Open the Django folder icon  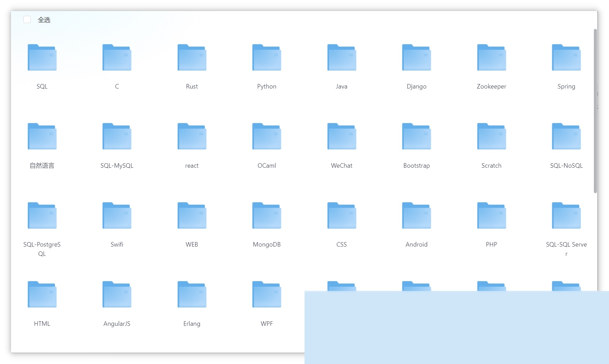(416, 58)
